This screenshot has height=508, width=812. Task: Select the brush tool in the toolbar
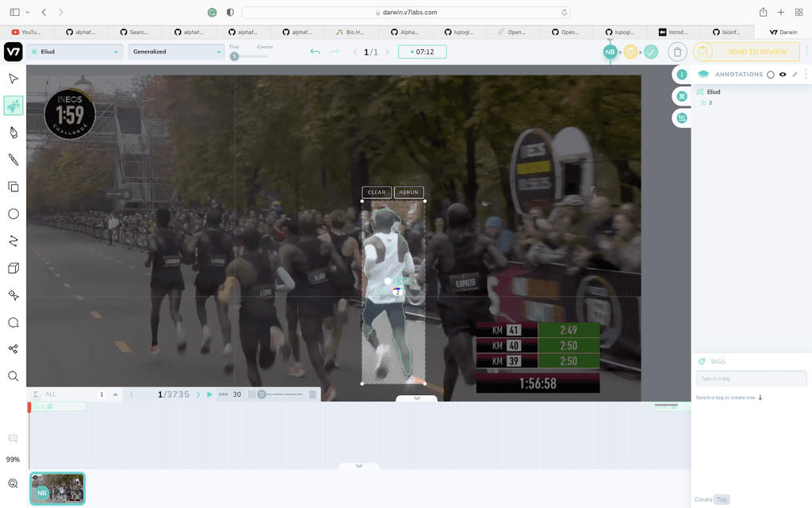tap(12, 160)
